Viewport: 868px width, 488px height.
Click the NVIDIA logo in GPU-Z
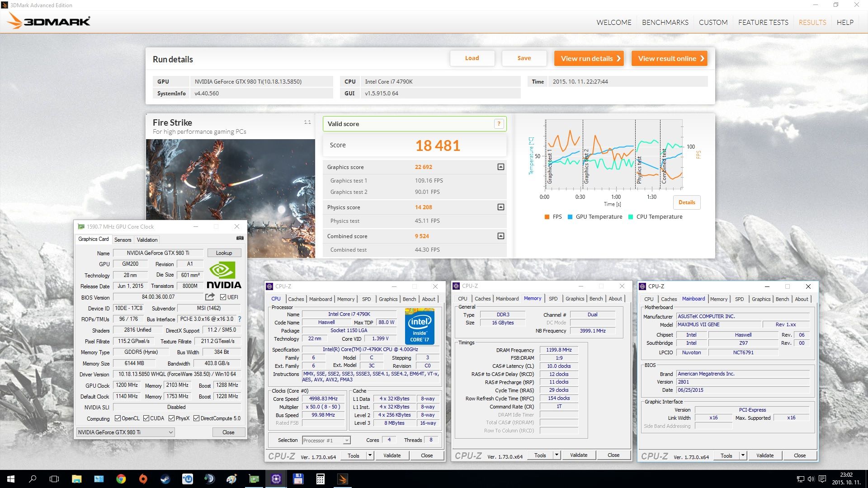224,275
